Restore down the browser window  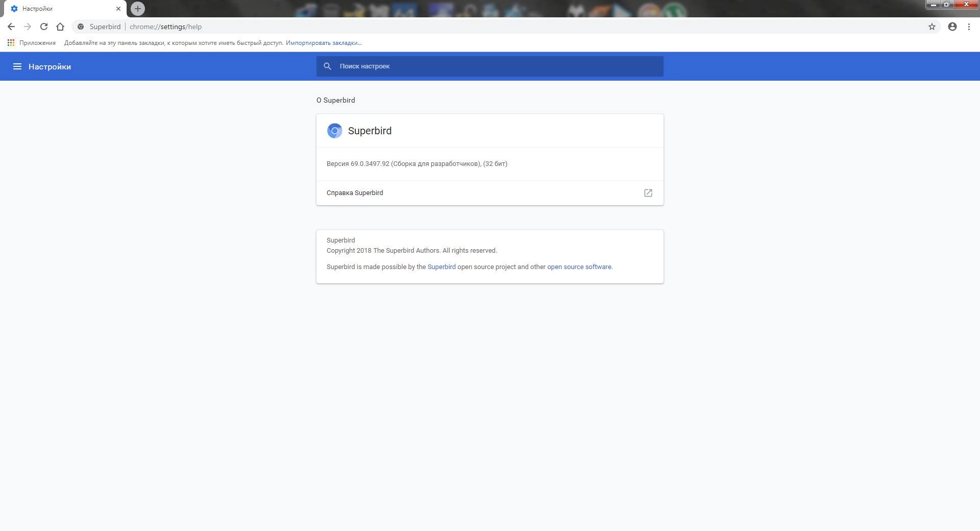(947, 5)
